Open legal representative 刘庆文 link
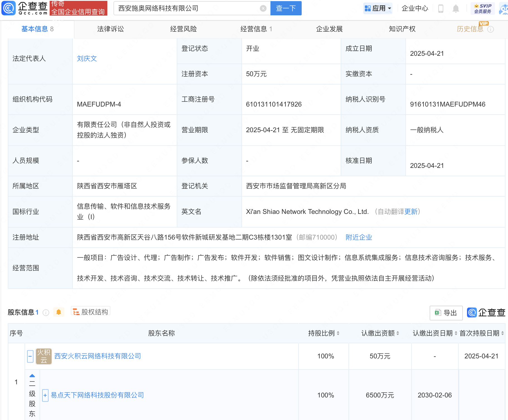The height and width of the screenshot is (420, 508). coord(87,59)
